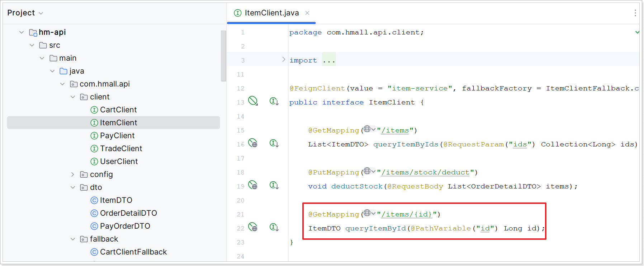Open the editor tab options kebab menu
Viewport: 644px width, 266px height.
(x=635, y=13)
